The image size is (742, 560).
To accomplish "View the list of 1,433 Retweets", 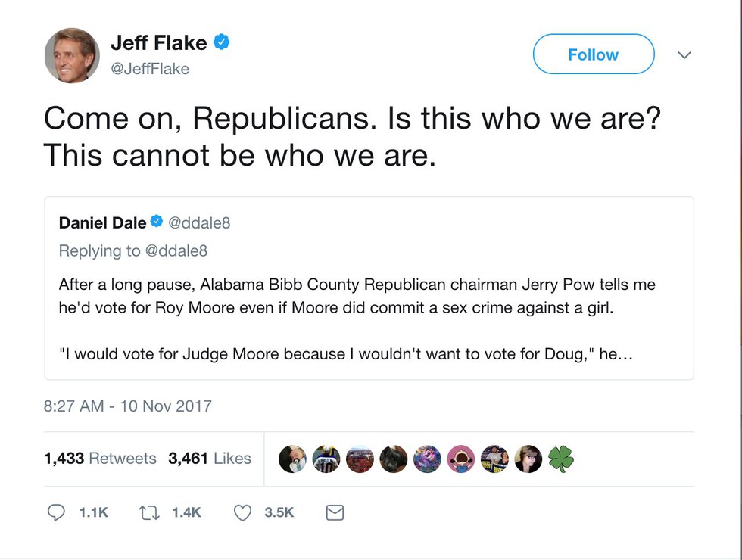I will [x=100, y=458].
